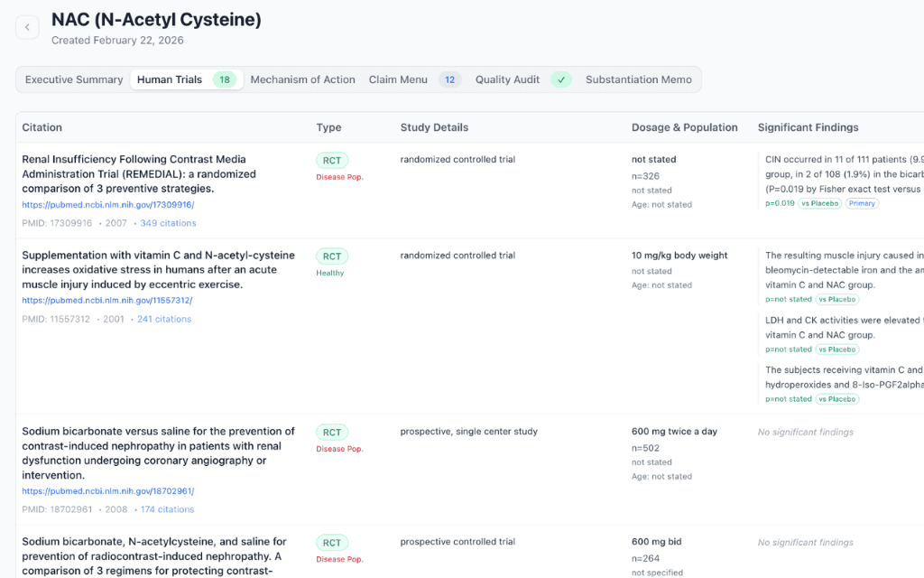Click the 12 count badge on Claim Menu
Image resolution: width=924 pixels, height=578 pixels.
[x=449, y=79]
